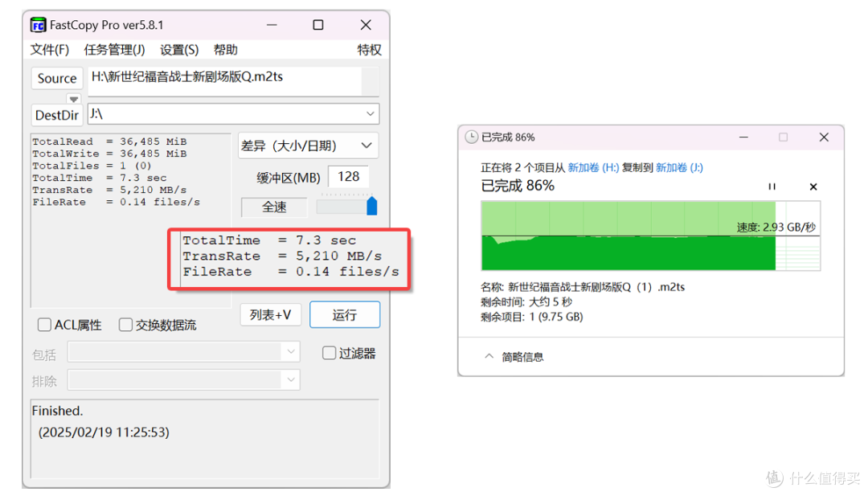Click the TotalRead = 36,485 MiB line
Screen dimensions: 868x496
109,141
